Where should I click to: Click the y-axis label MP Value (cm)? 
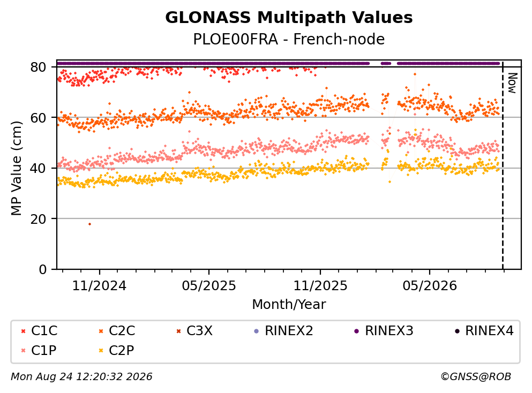coord(16,168)
